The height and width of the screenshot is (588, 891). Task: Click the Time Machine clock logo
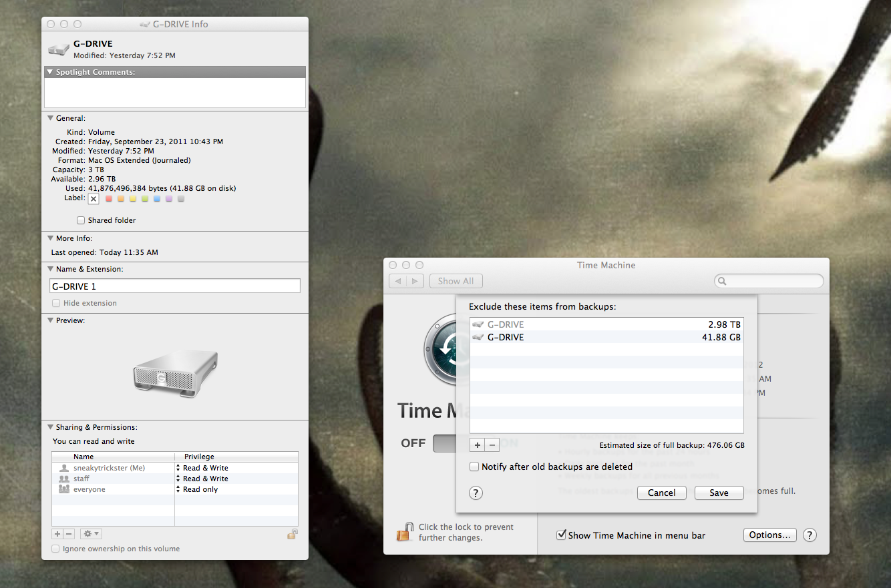click(441, 350)
